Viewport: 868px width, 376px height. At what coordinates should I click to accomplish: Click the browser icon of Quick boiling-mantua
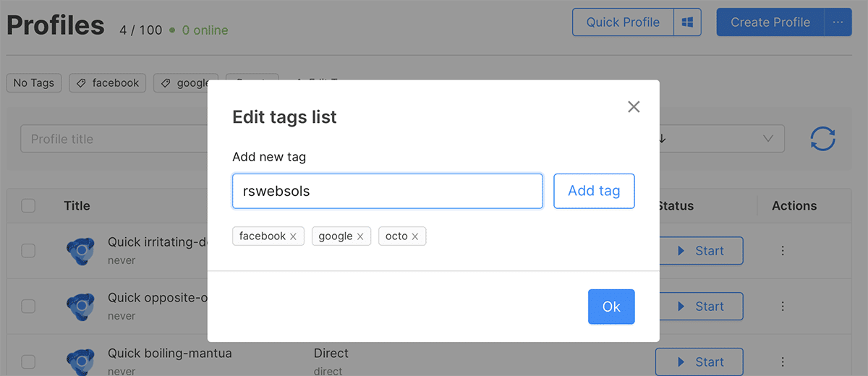click(80, 362)
